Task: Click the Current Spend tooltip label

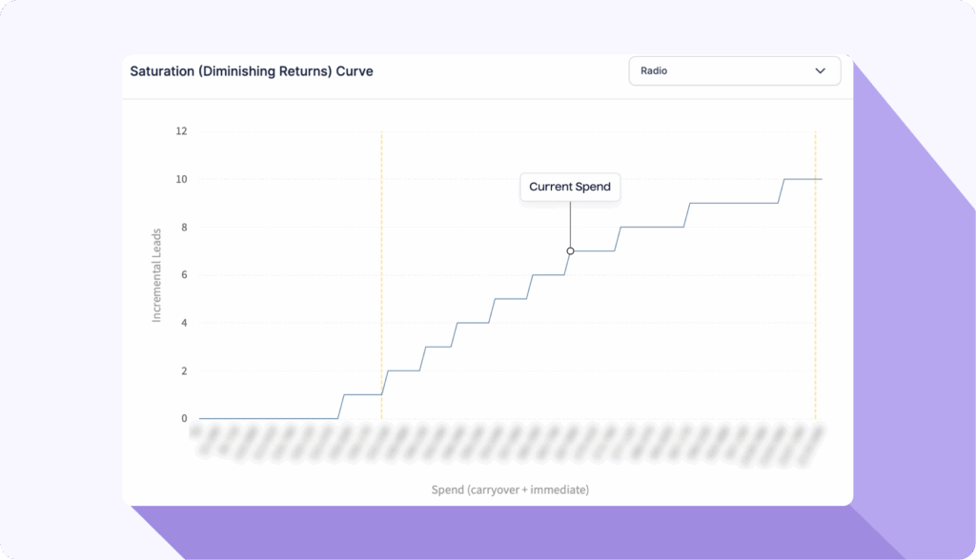Action: (570, 187)
